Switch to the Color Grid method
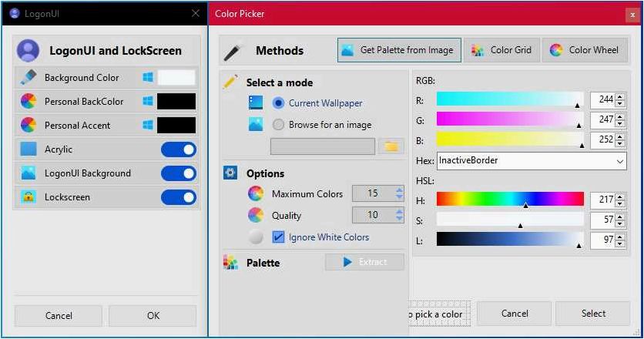This screenshot has width=644, height=339. [502, 50]
